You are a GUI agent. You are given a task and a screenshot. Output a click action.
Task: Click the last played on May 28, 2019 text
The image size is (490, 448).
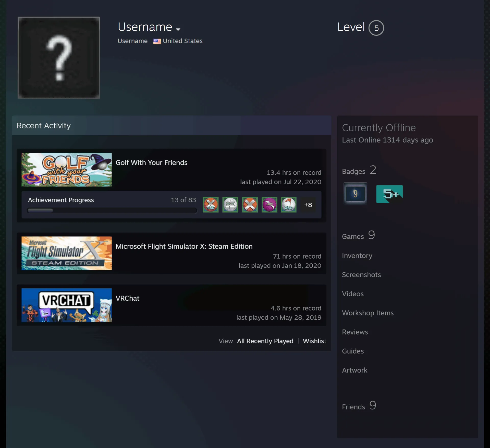279,317
